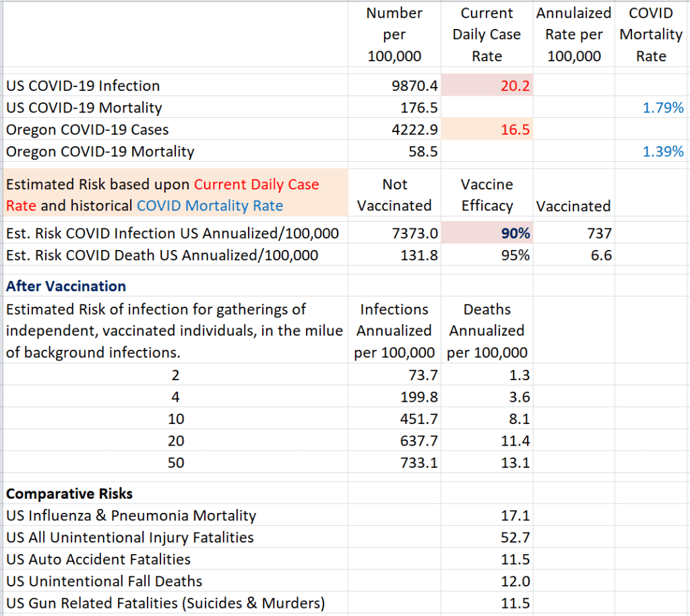Click the unvaccinated infection risk cell 7373.0
Screen dimensions: 690x616
coord(394,234)
